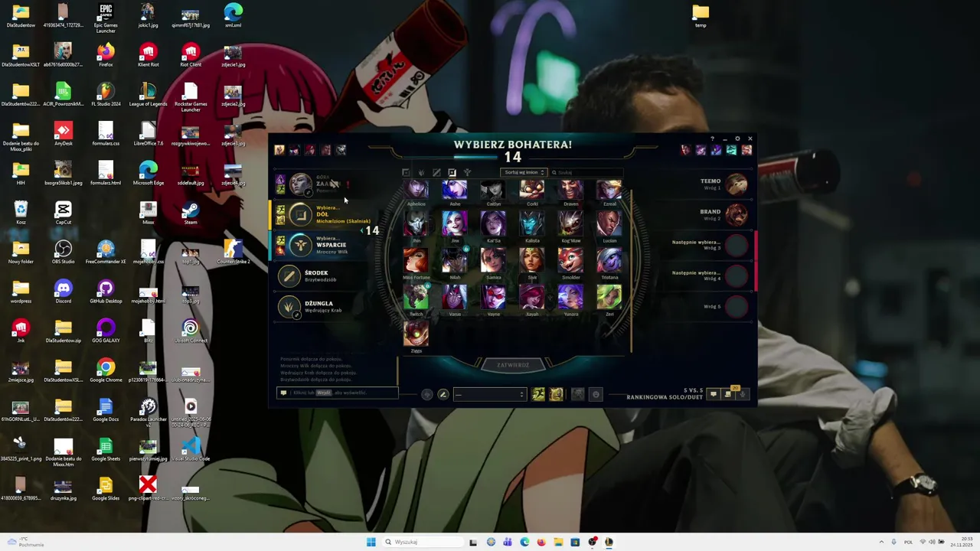
Task: Select Lucian champion portrait
Action: [x=609, y=224]
